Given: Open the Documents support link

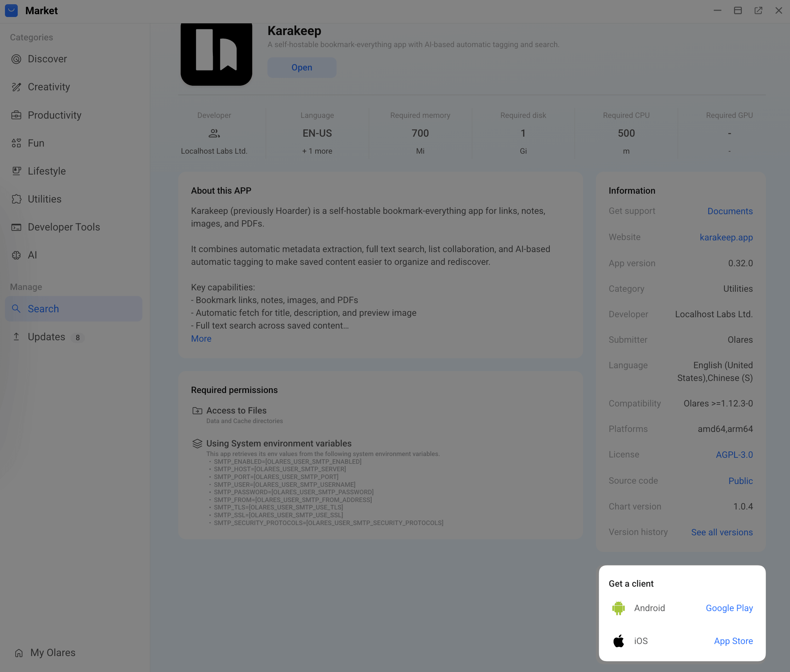Looking at the screenshot, I should [730, 211].
